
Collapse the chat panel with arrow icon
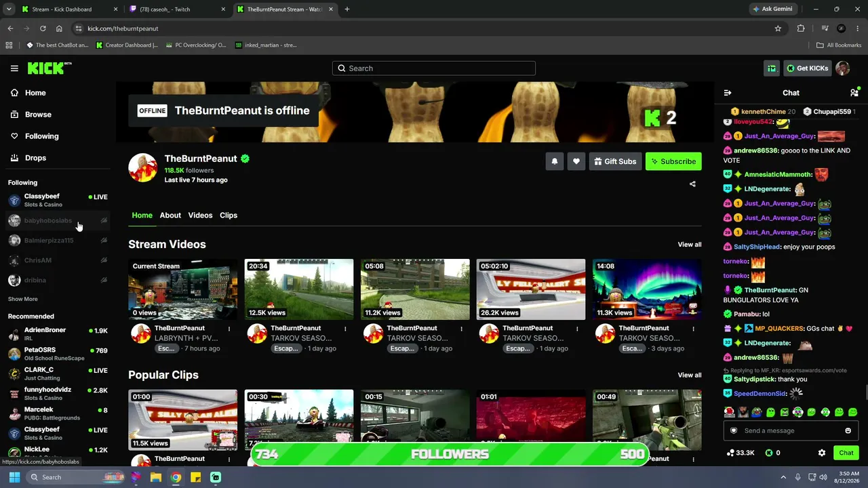(728, 93)
